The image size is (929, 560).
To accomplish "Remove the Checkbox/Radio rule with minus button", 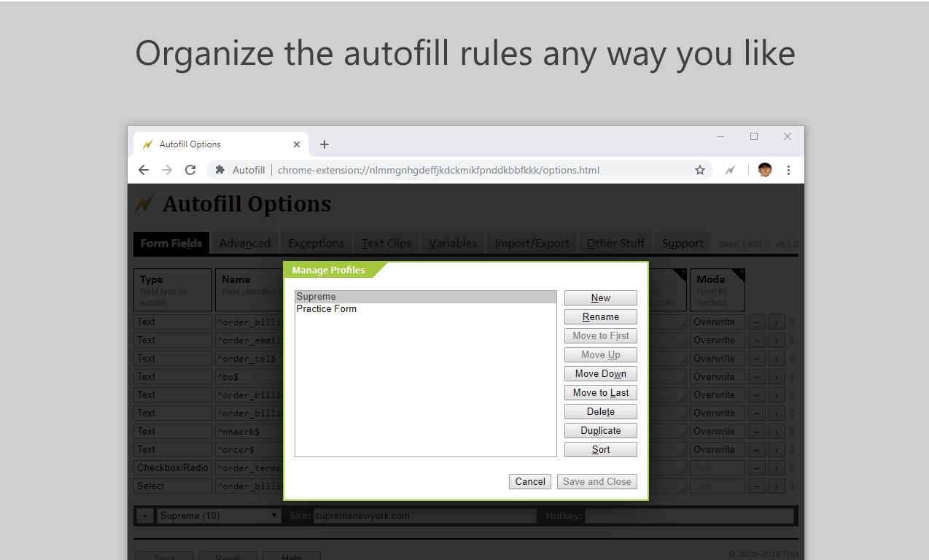I will (x=758, y=468).
